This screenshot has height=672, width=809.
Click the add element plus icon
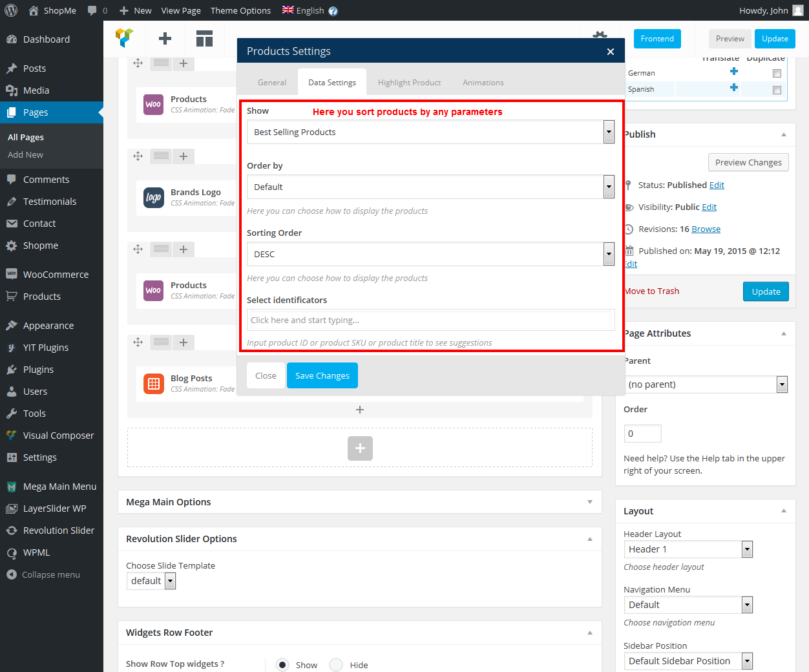165,39
